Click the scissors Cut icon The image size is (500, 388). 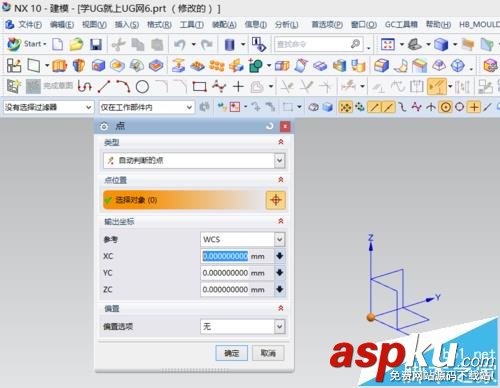click(x=118, y=44)
